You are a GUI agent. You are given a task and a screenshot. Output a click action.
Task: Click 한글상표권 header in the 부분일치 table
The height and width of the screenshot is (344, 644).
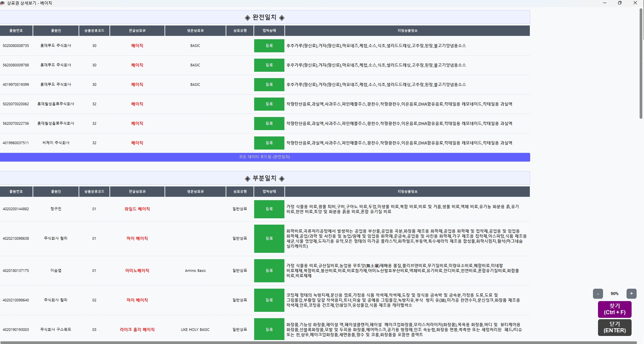[137, 191]
